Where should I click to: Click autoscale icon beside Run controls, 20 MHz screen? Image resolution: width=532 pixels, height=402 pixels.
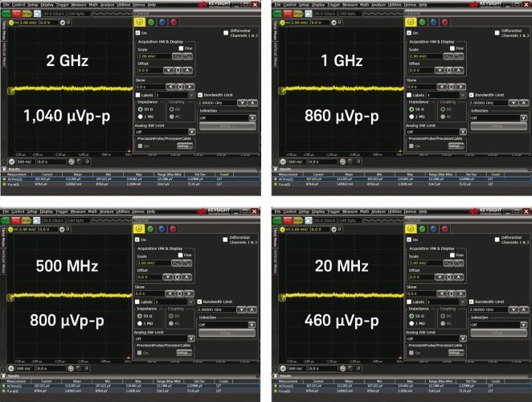309,220
